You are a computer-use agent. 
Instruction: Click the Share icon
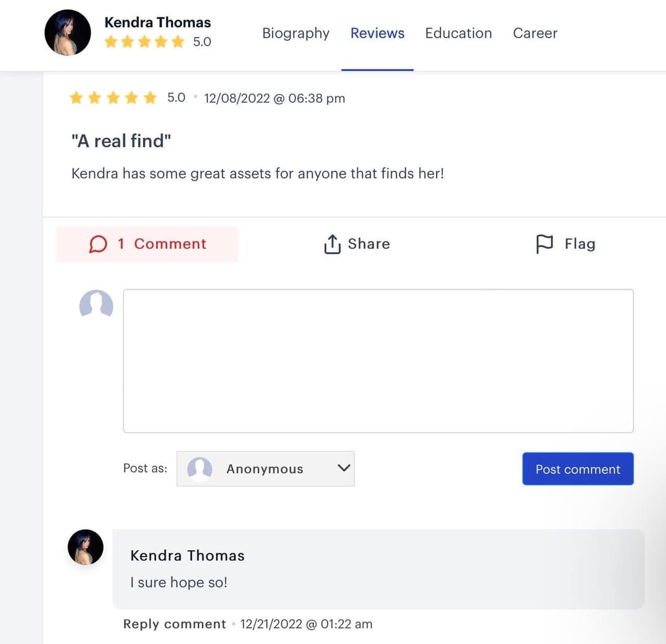332,243
